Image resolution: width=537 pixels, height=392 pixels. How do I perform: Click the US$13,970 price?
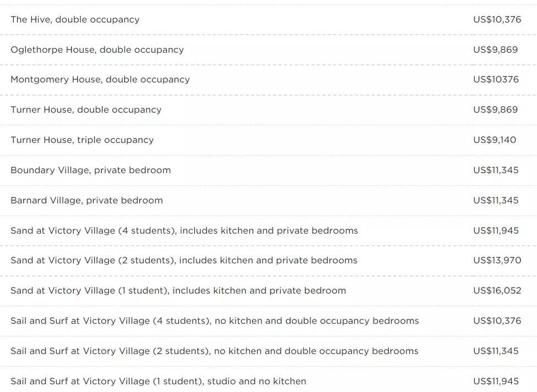click(x=497, y=261)
